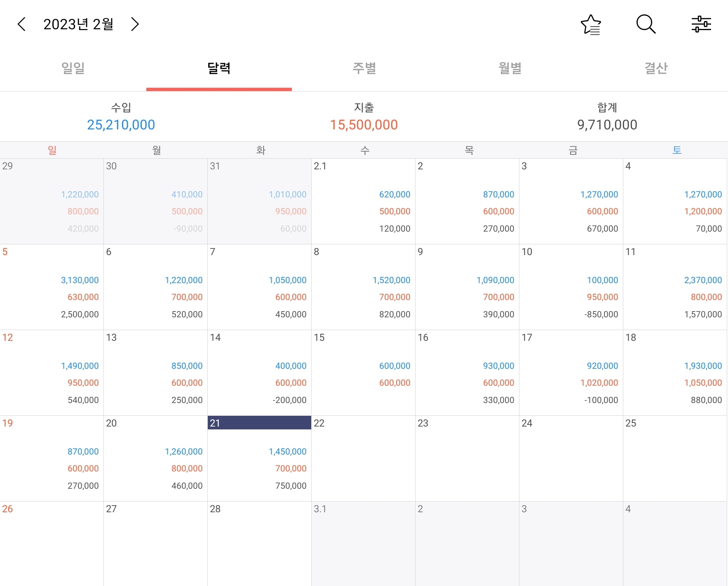Open the 2023년 2월 month picker
The height and width of the screenshot is (586, 728).
click(78, 24)
